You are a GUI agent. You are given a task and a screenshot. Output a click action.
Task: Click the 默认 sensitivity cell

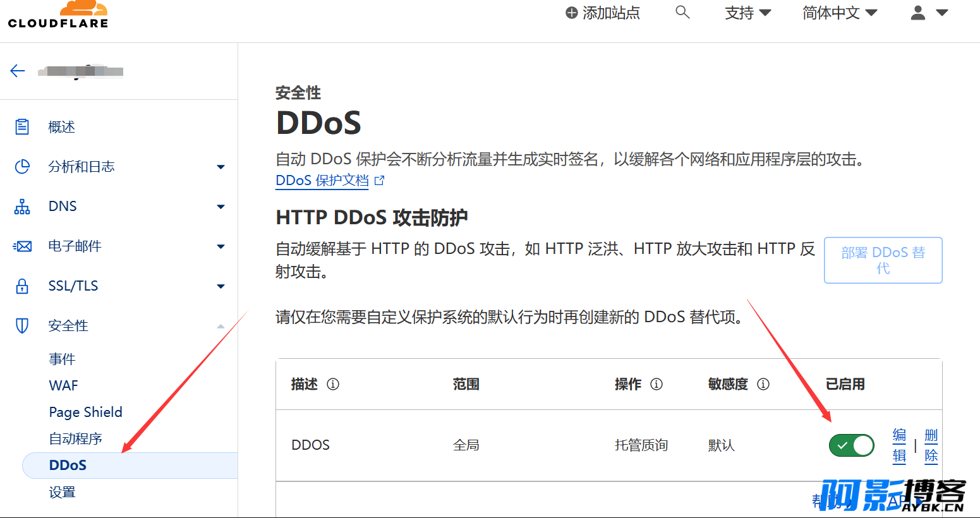[x=722, y=445]
